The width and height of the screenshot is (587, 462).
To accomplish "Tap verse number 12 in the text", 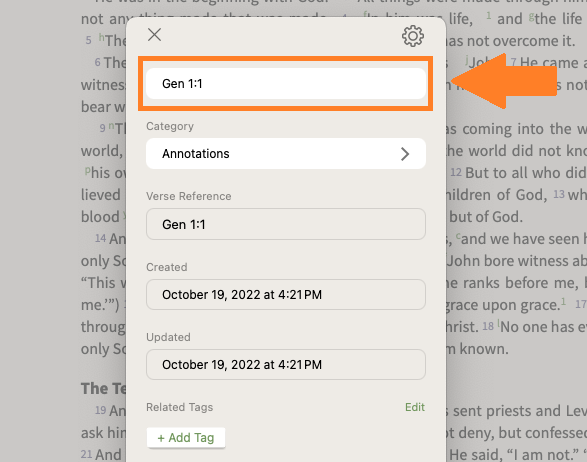I will tap(456, 173).
